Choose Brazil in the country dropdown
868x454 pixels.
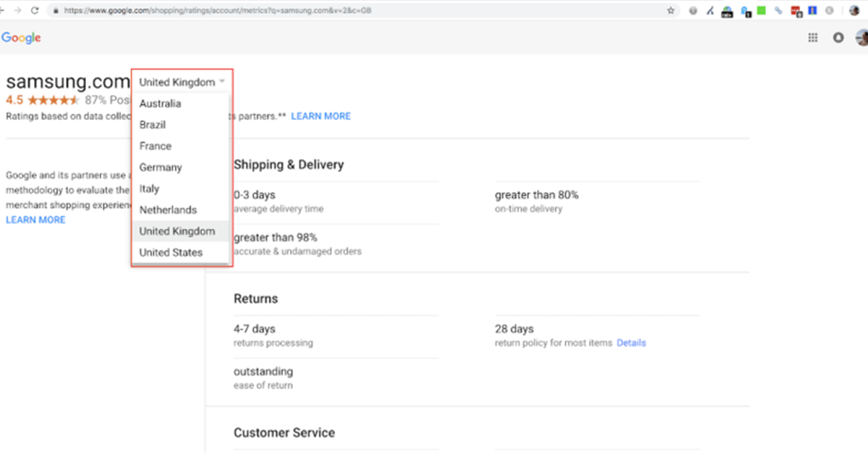(x=153, y=124)
